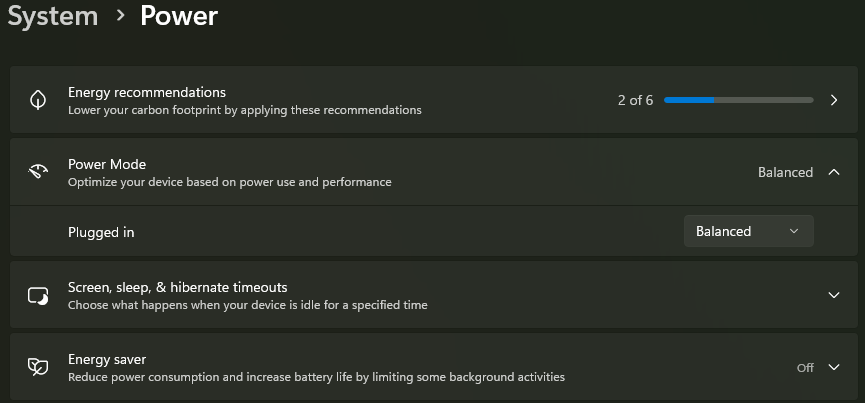Open the Plugged in Balanced dropdown

pos(748,231)
